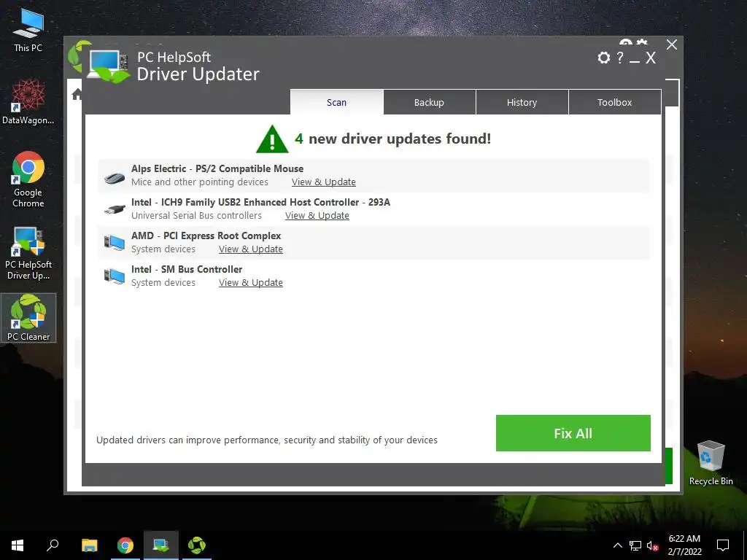The width and height of the screenshot is (747, 560).
Task: Click 'Mice and other pointing devices' label
Action: (x=200, y=182)
